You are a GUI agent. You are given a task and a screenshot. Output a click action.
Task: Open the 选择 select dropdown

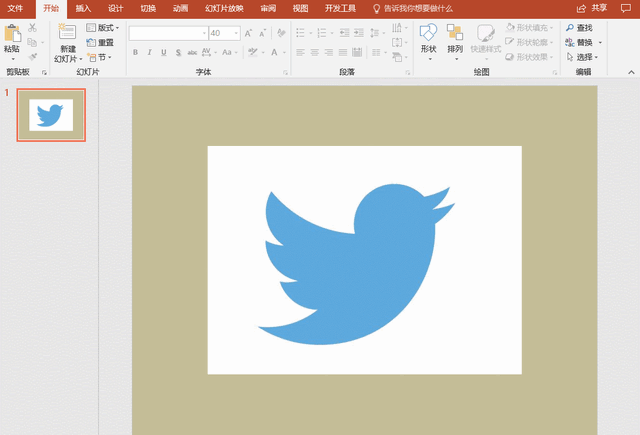582,57
